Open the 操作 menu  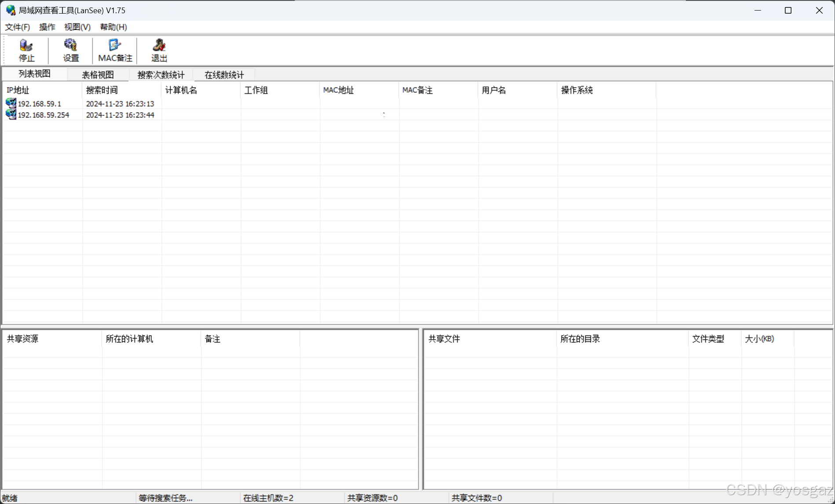click(47, 27)
